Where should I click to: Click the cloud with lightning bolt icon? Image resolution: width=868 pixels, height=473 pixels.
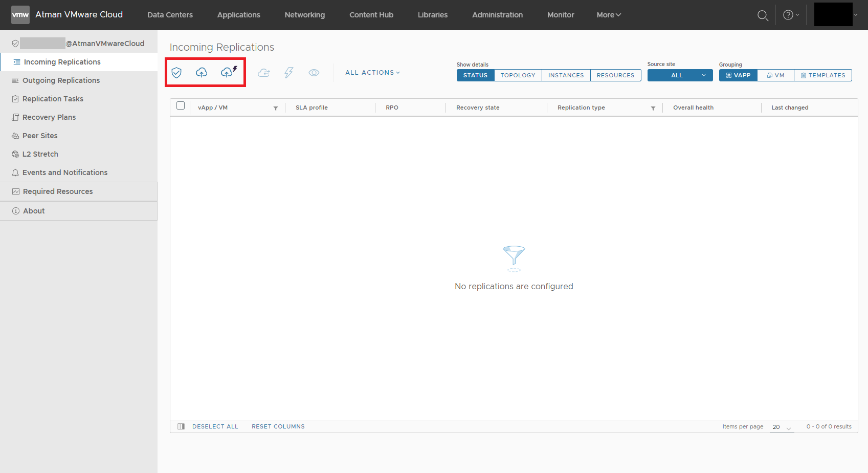pyautogui.click(x=228, y=72)
